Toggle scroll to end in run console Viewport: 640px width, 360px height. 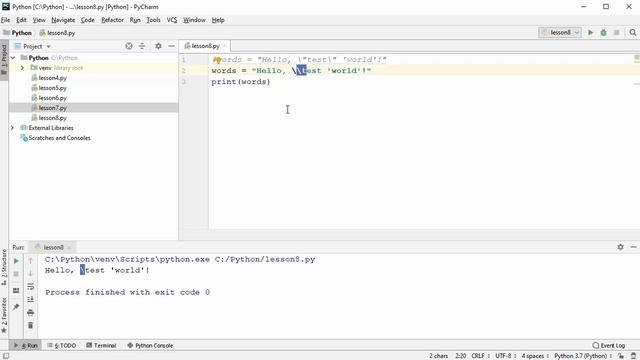pos(30,300)
